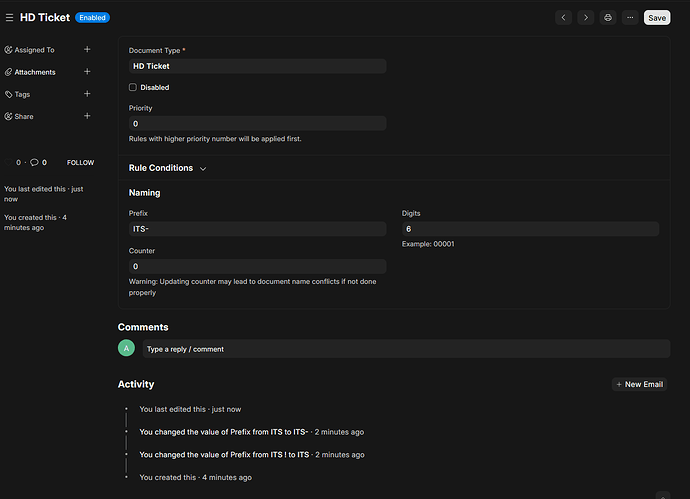Enable the Disabled checkbox
This screenshot has height=499, width=690.
tap(133, 87)
